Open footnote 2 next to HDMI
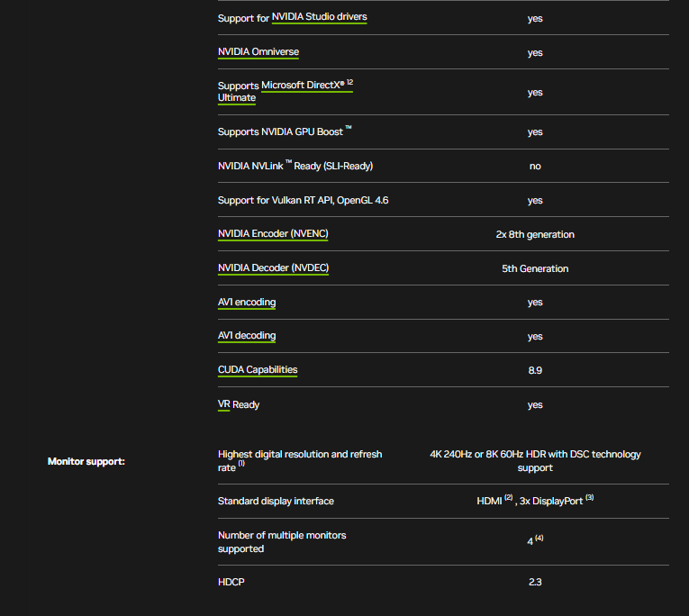Image resolution: width=689 pixels, height=616 pixels. [508, 497]
